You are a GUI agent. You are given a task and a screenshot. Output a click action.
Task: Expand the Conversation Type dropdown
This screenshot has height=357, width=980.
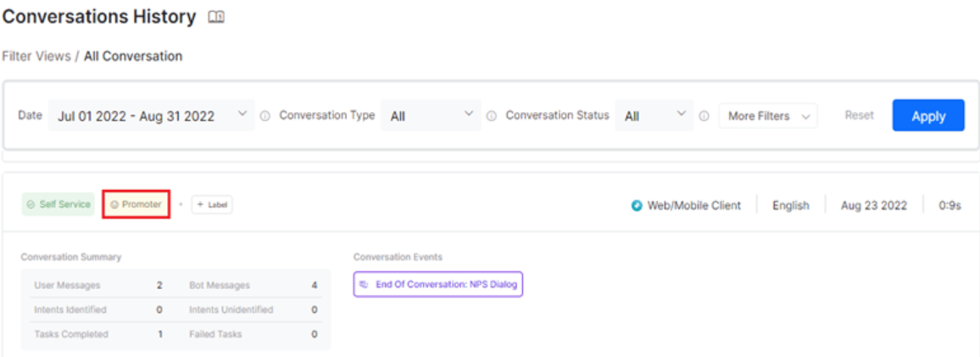point(431,115)
